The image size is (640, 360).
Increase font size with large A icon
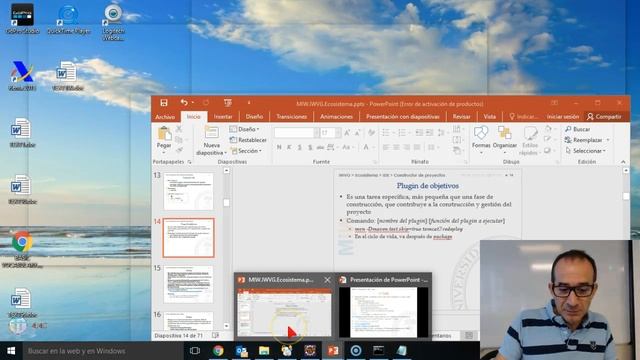pos(347,133)
